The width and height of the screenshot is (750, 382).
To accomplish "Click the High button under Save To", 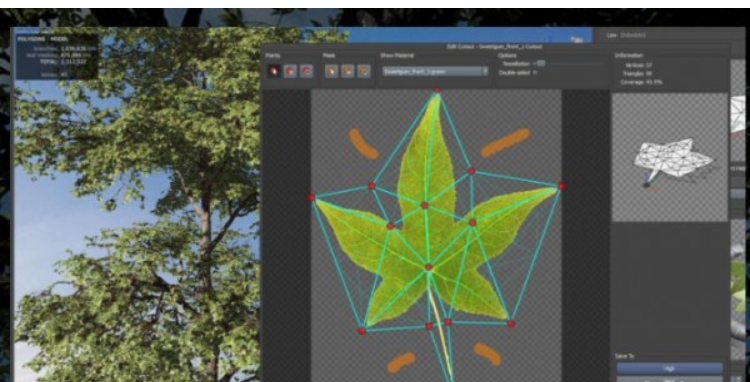I will pyautogui.click(x=669, y=369).
